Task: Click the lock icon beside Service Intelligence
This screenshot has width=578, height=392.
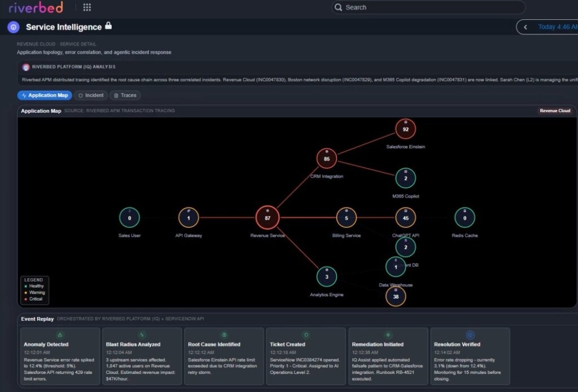Action: pyautogui.click(x=108, y=25)
